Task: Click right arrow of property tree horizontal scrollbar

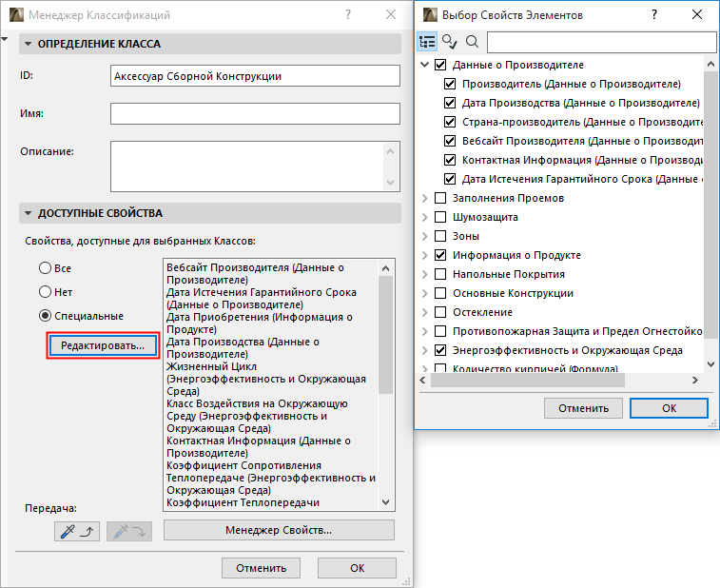Action: point(695,381)
